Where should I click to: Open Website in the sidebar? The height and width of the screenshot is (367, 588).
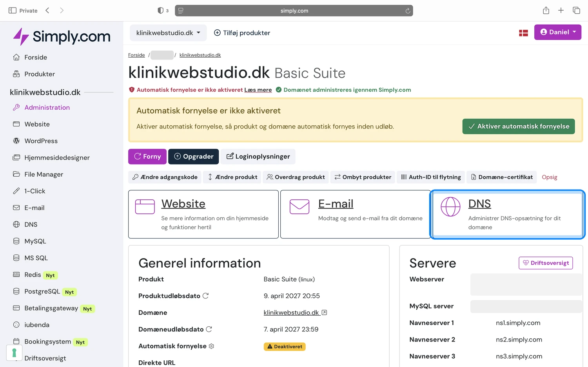pyautogui.click(x=37, y=124)
